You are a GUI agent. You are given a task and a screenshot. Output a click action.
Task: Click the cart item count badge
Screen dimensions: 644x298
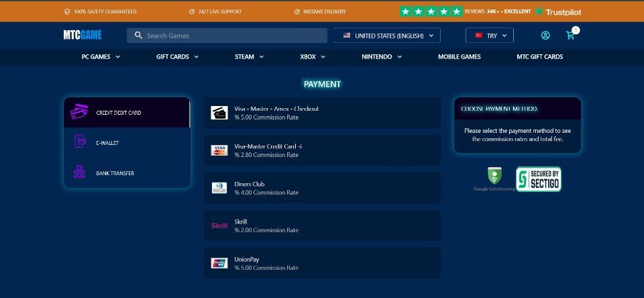coord(576,30)
